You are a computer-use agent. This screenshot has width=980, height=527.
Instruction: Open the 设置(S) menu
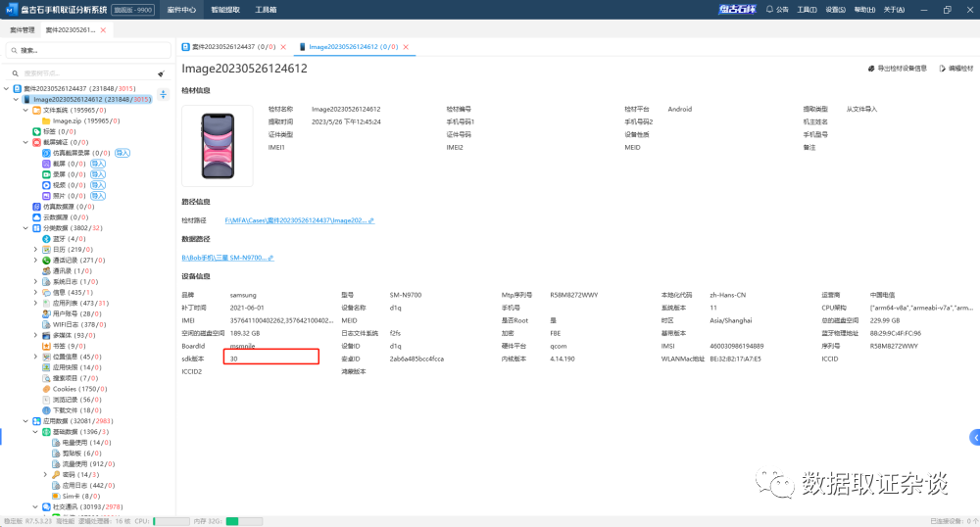pos(836,10)
